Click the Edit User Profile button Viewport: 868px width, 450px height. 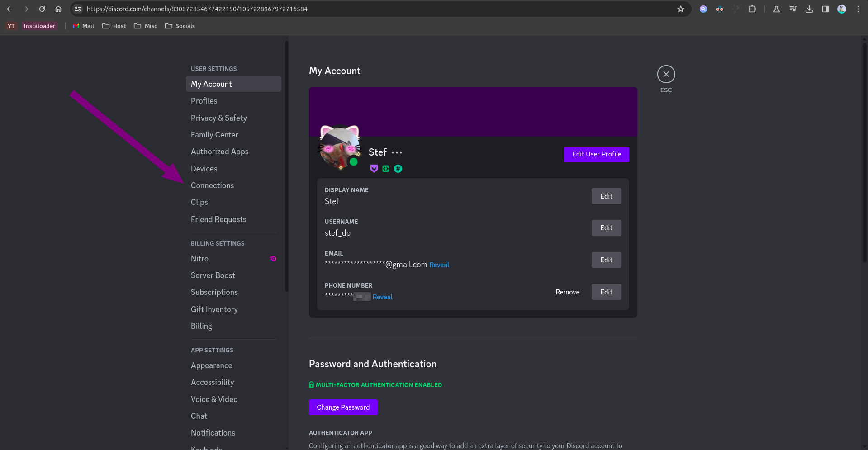coord(596,154)
